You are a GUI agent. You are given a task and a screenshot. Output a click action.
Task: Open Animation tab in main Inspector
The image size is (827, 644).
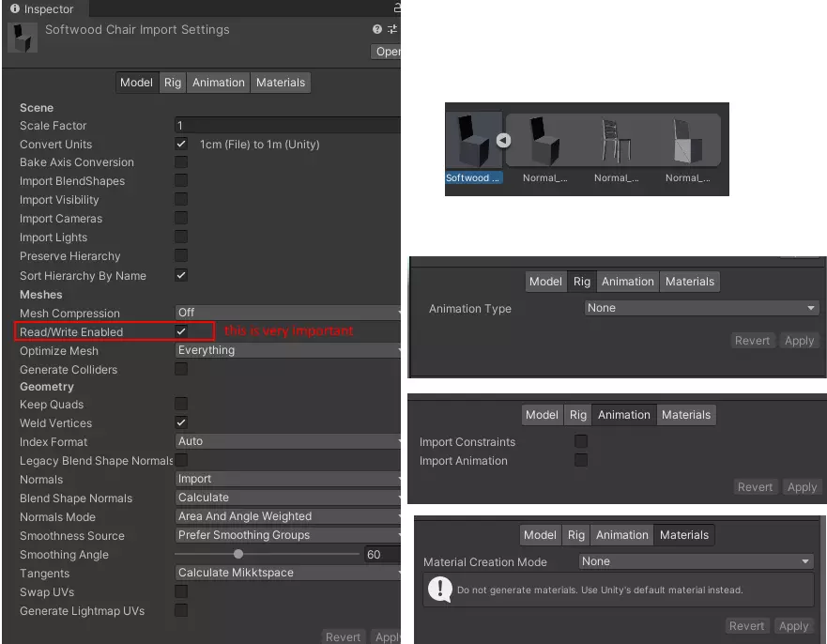click(x=219, y=83)
